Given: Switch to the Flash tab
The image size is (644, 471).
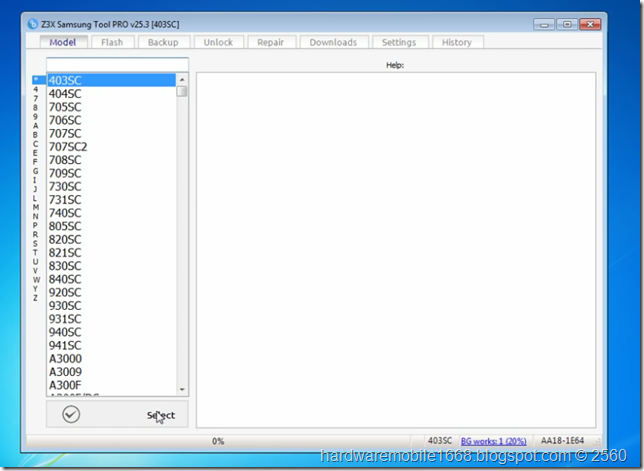Looking at the screenshot, I should tap(112, 42).
